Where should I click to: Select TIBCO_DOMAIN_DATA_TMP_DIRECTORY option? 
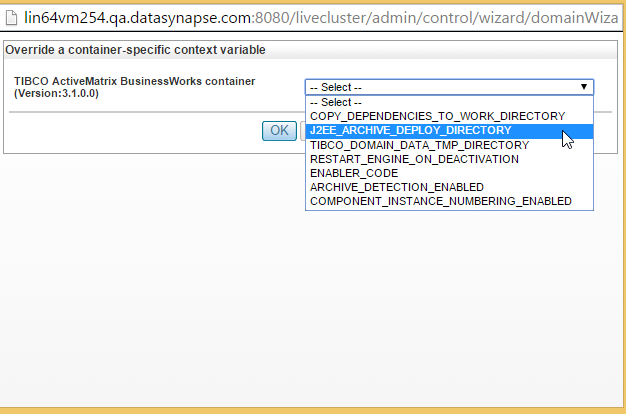[x=449, y=145]
